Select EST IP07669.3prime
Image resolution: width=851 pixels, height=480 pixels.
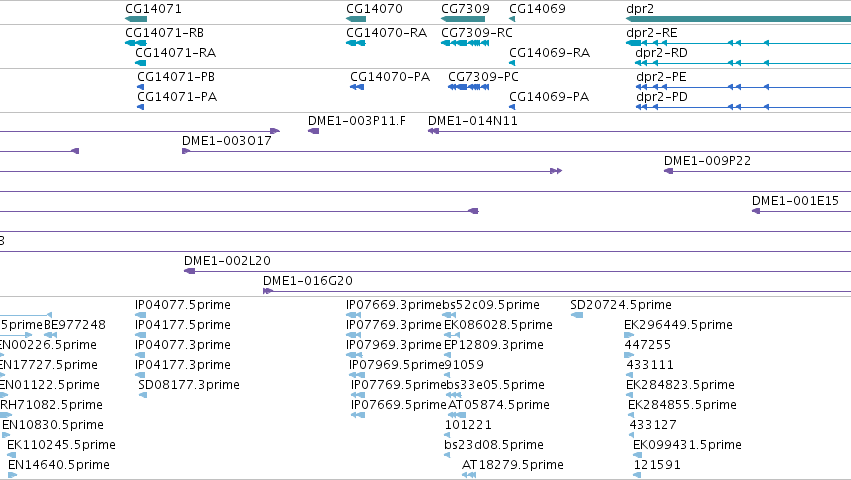click(394, 305)
